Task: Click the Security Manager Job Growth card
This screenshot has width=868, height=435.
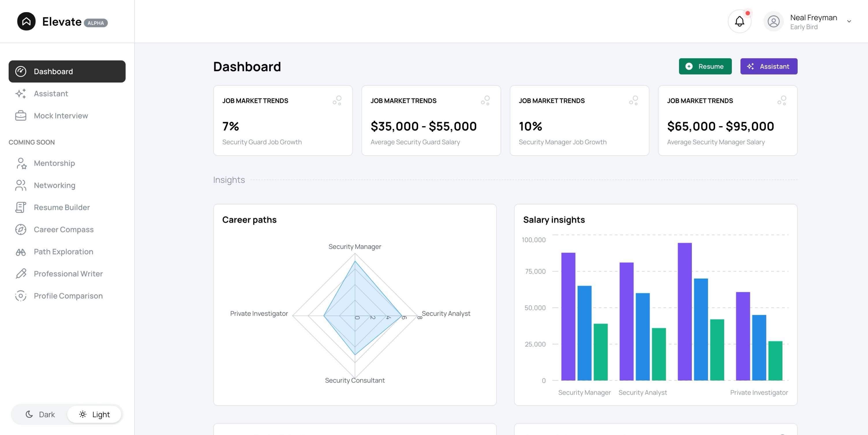Action: point(579,121)
